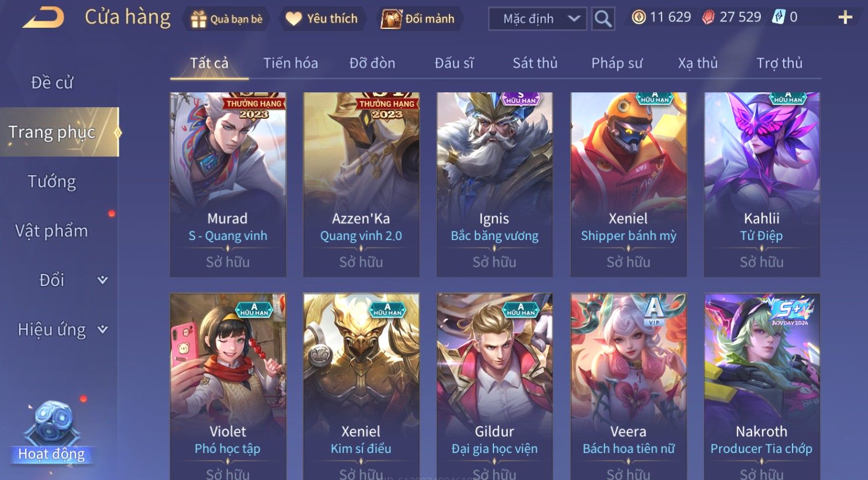Click the red gem currency icon
The height and width of the screenshot is (480, 868).
(708, 17)
